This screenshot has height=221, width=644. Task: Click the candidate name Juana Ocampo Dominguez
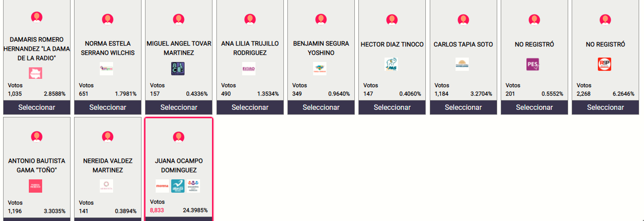pos(179,165)
